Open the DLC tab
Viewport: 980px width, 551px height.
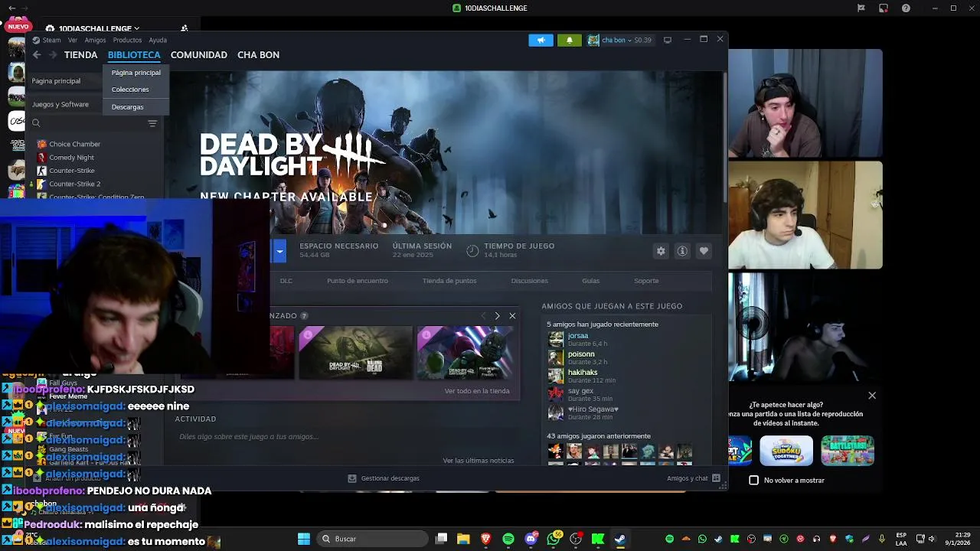point(286,281)
